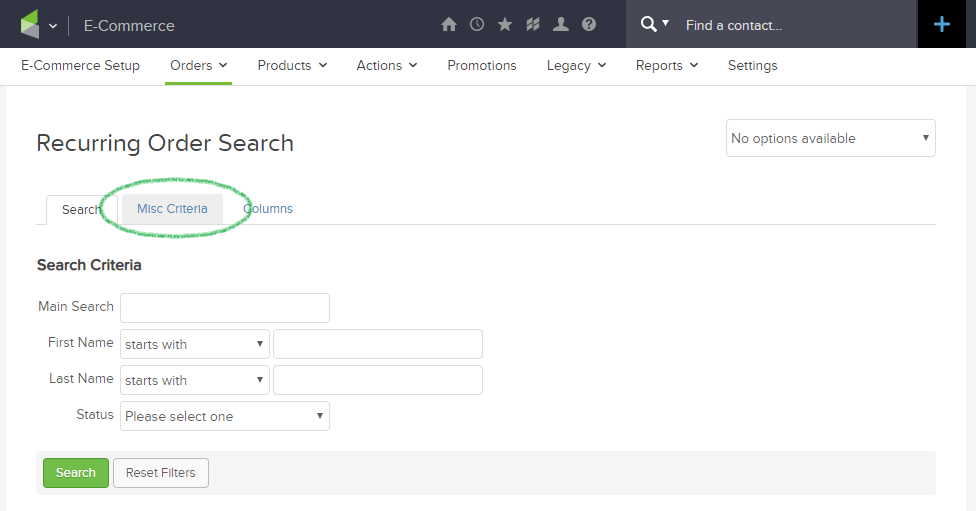The height and width of the screenshot is (511, 976).
Task: Expand the Reports menu
Action: coord(667,65)
